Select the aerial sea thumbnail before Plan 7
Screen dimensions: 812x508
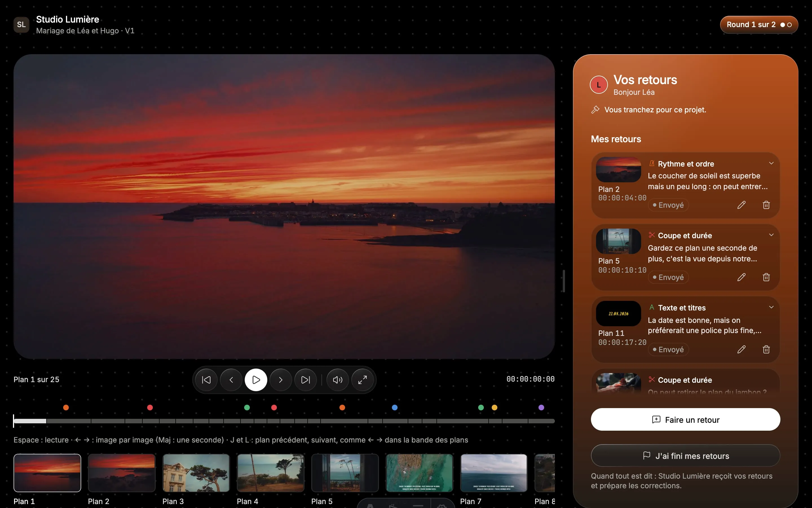pyautogui.click(x=420, y=473)
